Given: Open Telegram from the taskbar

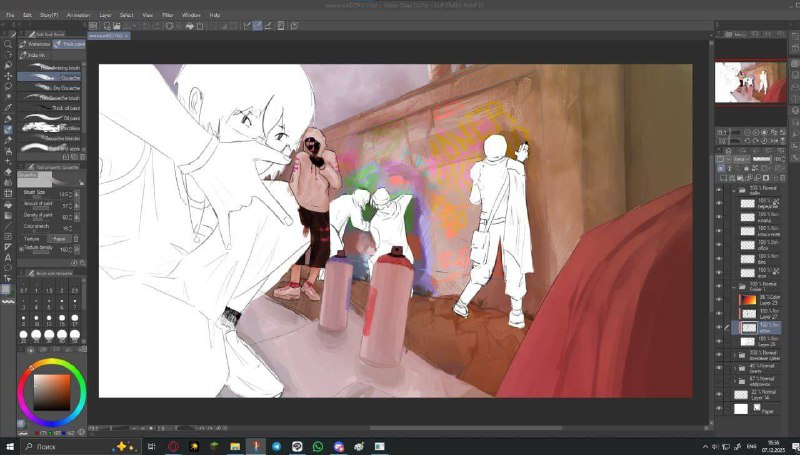Looking at the screenshot, I should tap(276, 447).
